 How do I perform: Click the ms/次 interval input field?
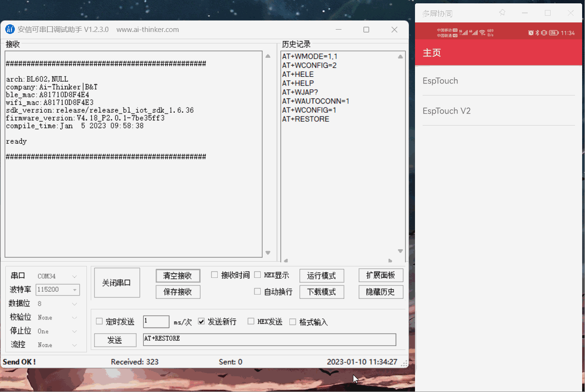[x=156, y=321]
